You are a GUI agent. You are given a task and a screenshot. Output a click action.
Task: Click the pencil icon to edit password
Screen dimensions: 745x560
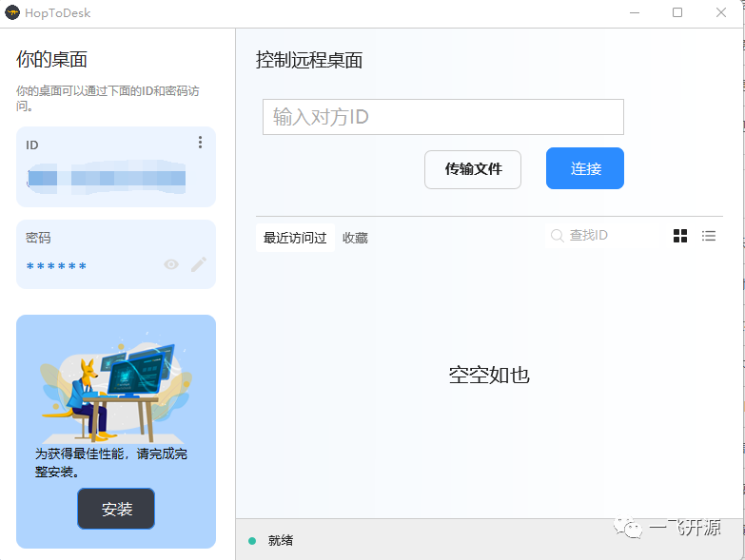[198, 264]
